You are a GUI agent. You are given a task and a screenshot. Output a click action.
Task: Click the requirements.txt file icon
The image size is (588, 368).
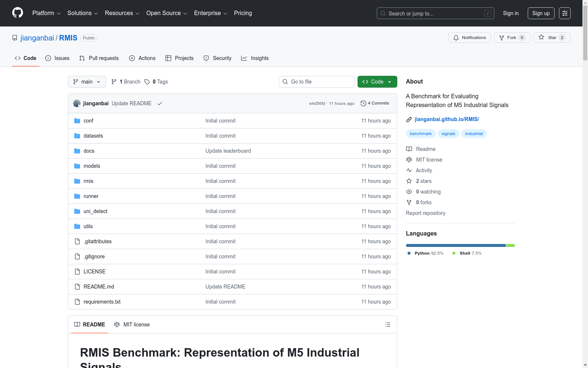tap(77, 302)
